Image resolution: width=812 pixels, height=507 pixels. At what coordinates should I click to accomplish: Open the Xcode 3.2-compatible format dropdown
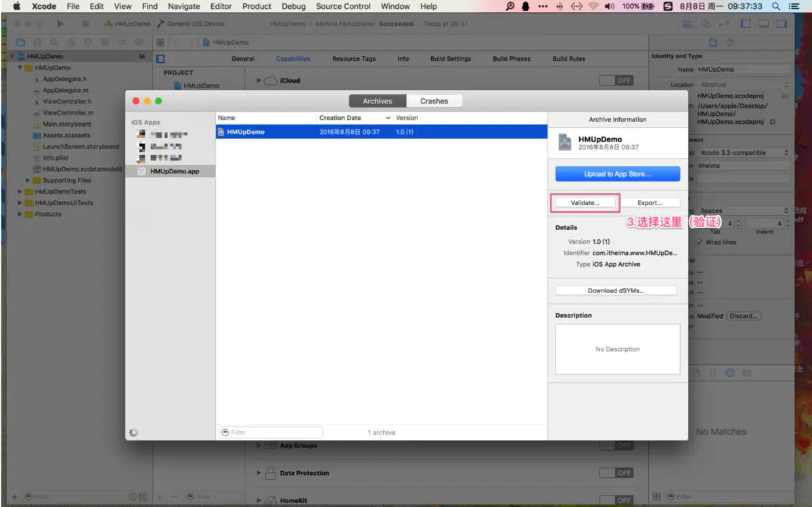(x=744, y=152)
